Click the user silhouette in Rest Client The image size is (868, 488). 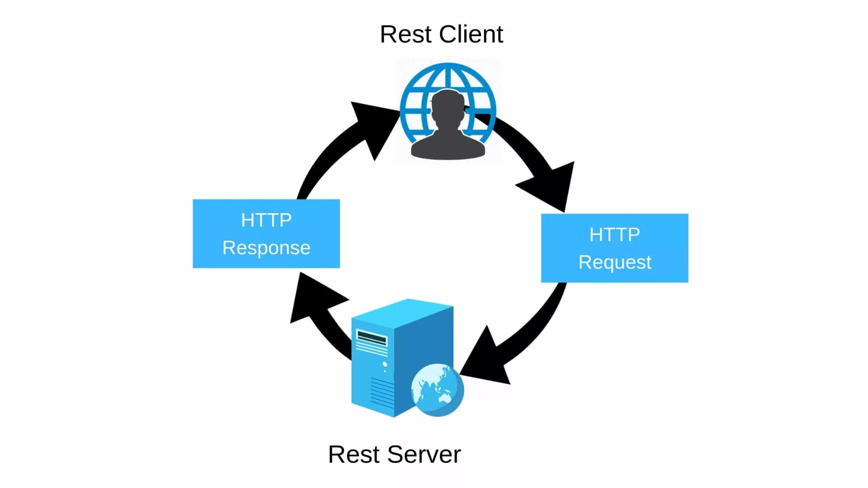coord(448,125)
